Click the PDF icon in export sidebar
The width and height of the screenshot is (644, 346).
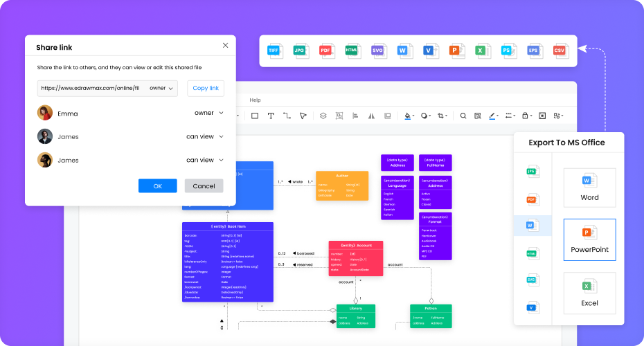pos(532,200)
